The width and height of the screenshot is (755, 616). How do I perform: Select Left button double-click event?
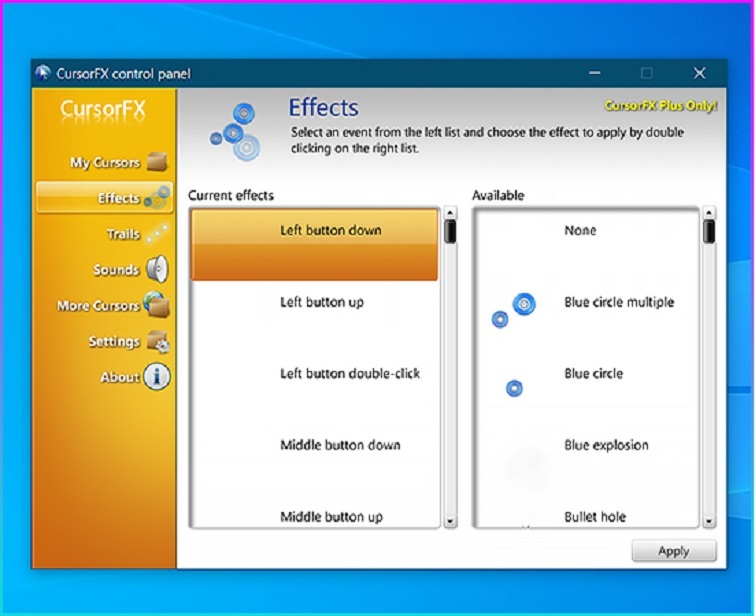click(x=349, y=374)
